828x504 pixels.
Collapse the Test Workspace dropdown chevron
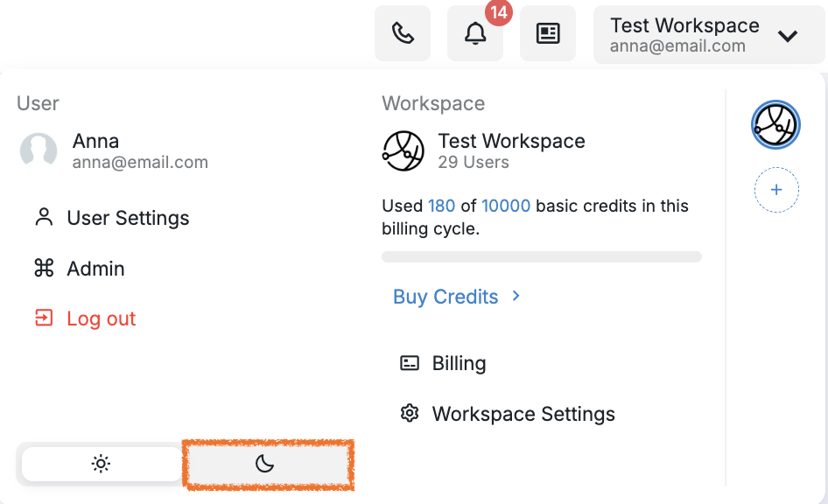click(788, 36)
